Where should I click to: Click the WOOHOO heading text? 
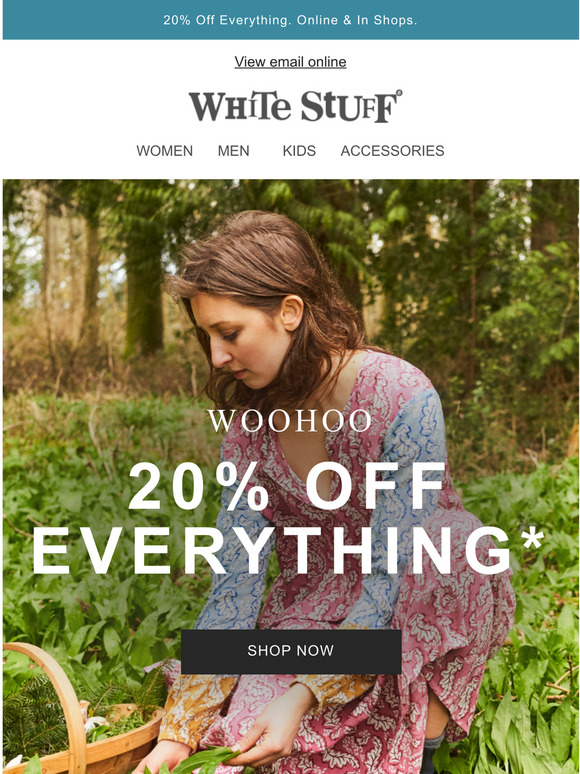(290, 421)
